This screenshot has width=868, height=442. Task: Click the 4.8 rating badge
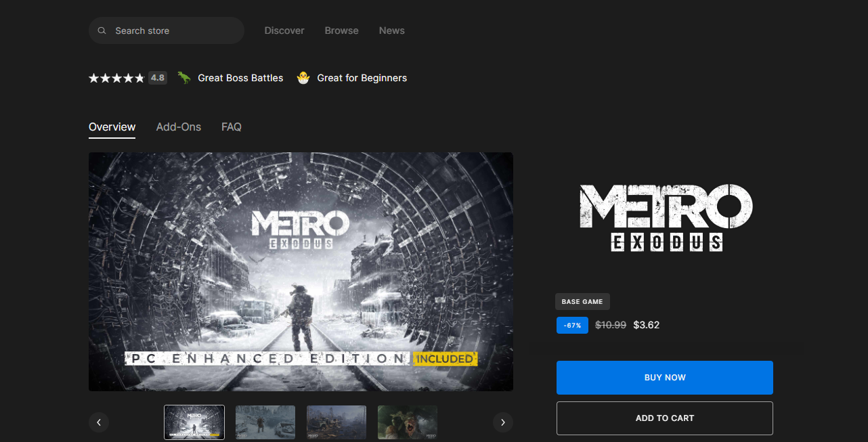tap(158, 78)
